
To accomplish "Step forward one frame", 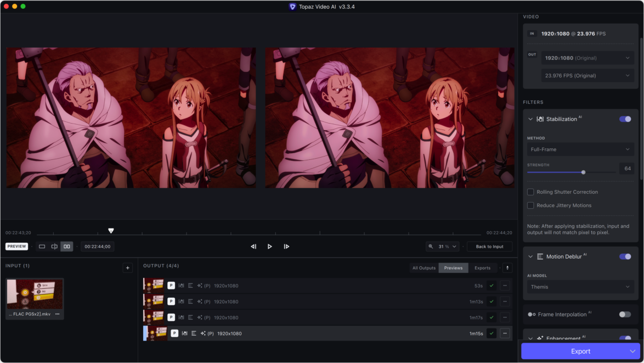I will 286,247.
